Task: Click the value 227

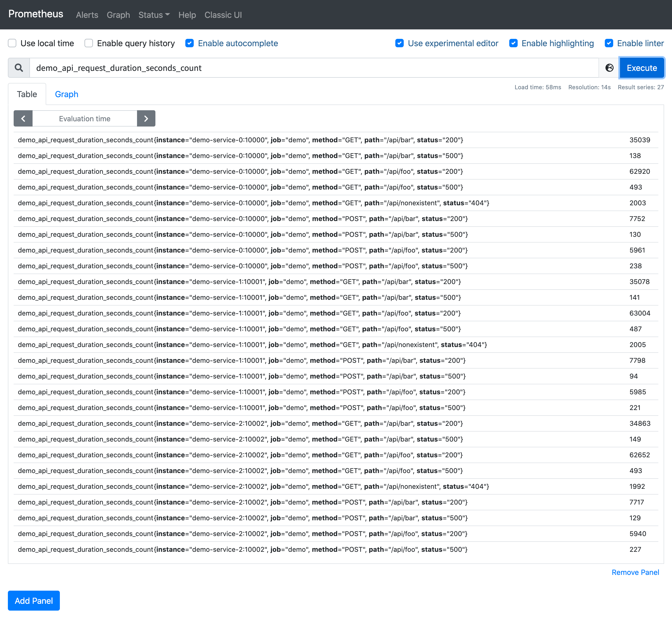Action: click(x=636, y=549)
